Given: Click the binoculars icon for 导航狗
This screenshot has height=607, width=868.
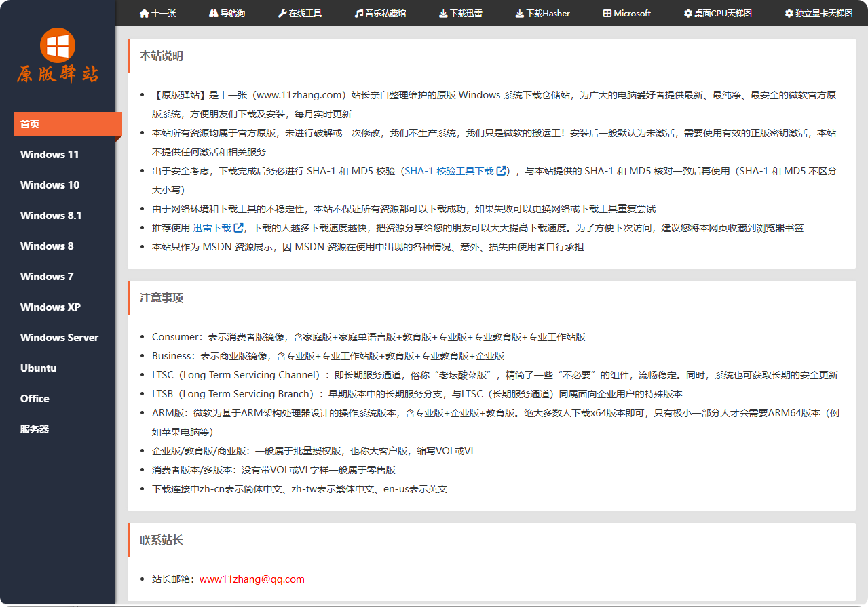Looking at the screenshot, I should [x=214, y=13].
